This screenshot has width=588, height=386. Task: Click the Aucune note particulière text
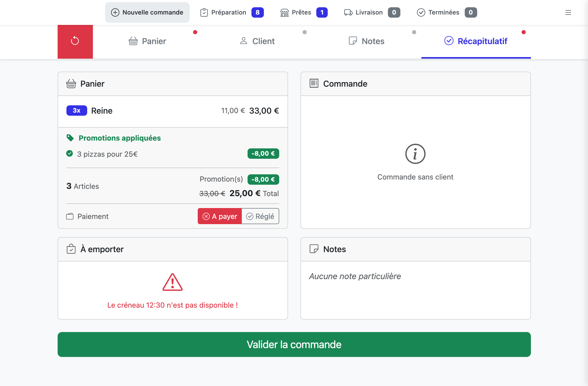[x=355, y=276]
